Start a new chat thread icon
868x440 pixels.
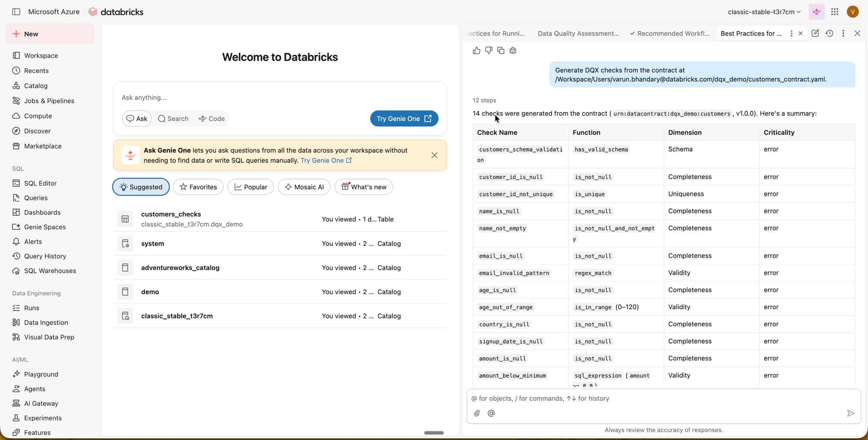tap(815, 33)
